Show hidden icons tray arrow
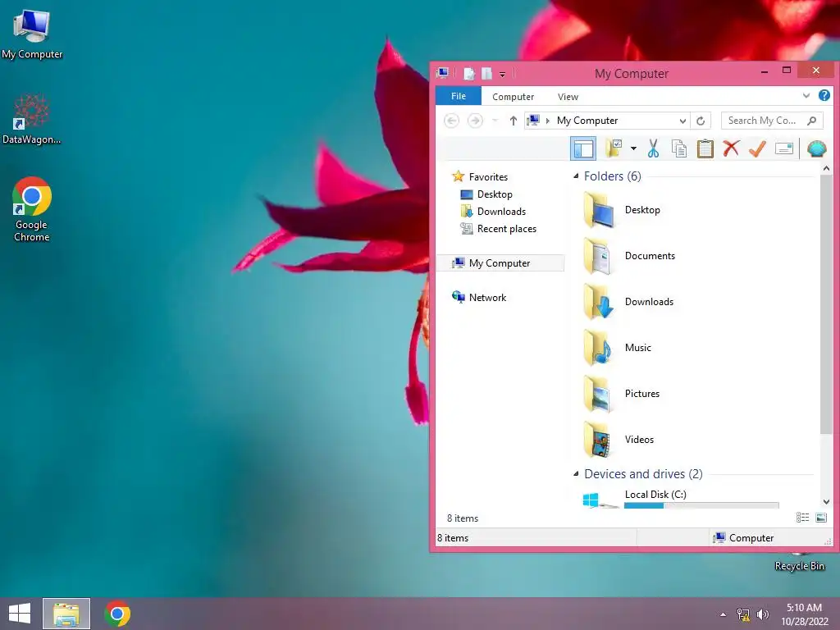This screenshot has height=630, width=840. 724,614
